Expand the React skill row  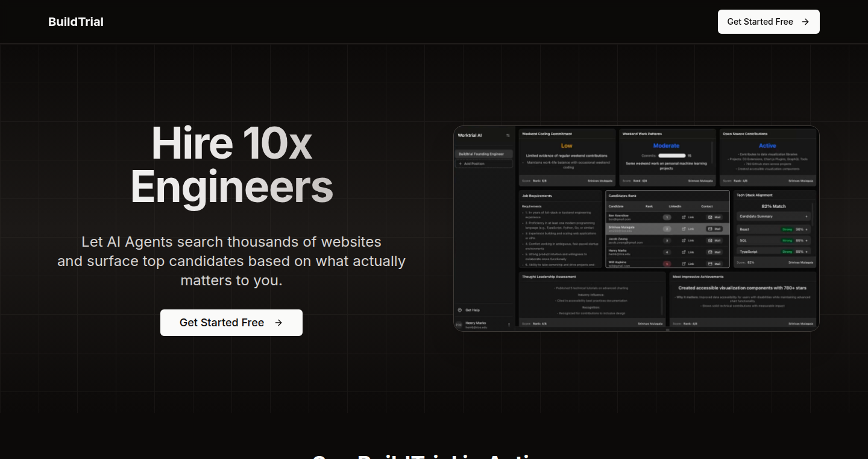tap(773, 229)
